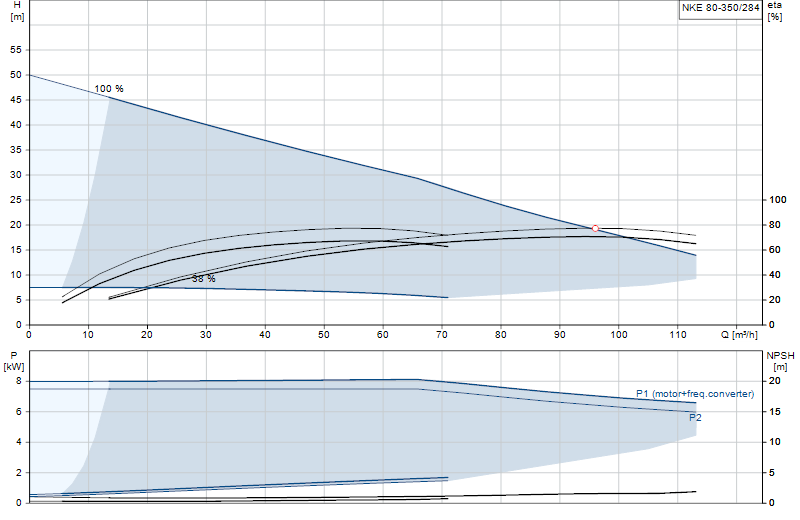The image size is (800, 520).
Task: Click the 25 tick on the H axis
Action: [16, 200]
